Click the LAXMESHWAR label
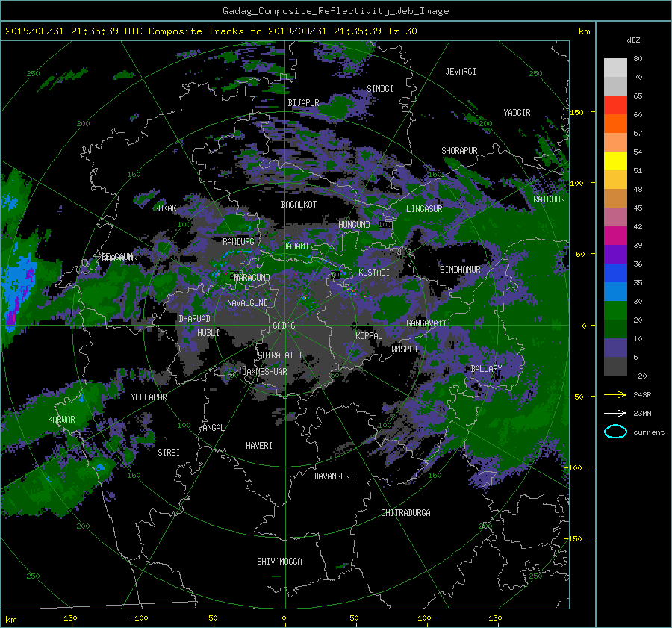The width and height of the screenshot is (672, 628). point(264,372)
